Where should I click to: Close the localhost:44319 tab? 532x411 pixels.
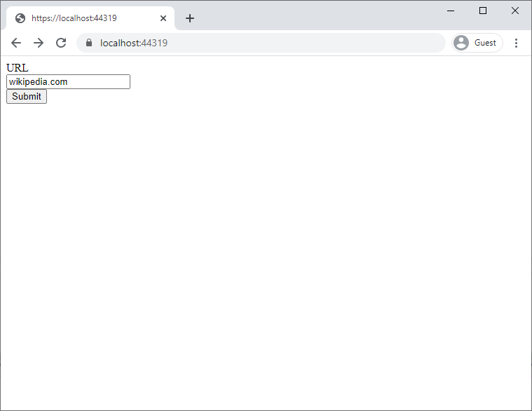(x=163, y=18)
